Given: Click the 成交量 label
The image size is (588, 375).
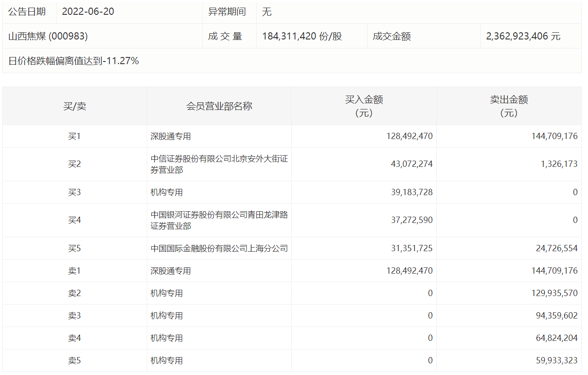Looking at the screenshot, I should (x=225, y=36).
